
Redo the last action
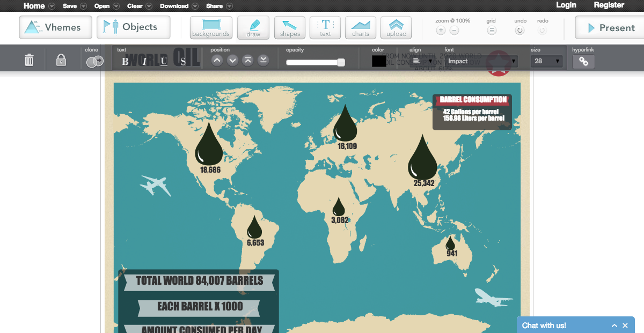(x=542, y=31)
